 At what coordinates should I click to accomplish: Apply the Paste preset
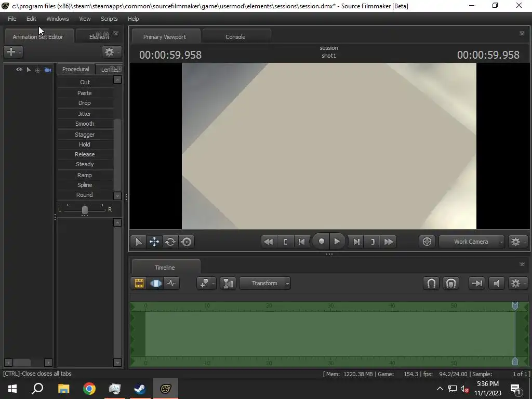pyautogui.click(x=85, y=93)
